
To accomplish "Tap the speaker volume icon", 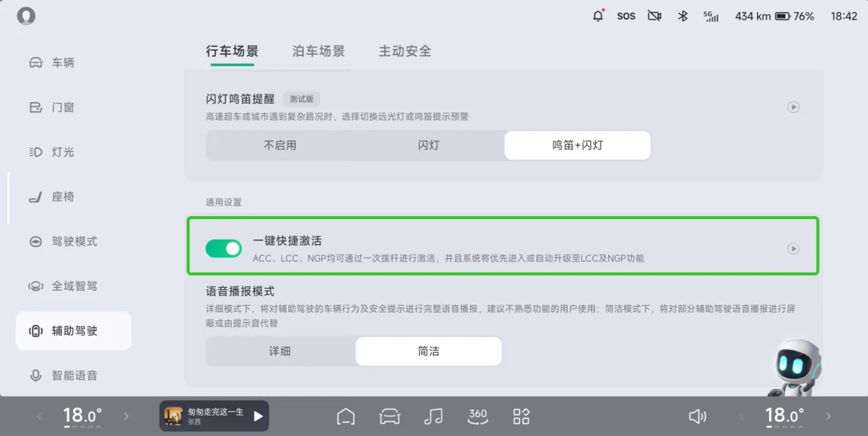I will 697,416.
